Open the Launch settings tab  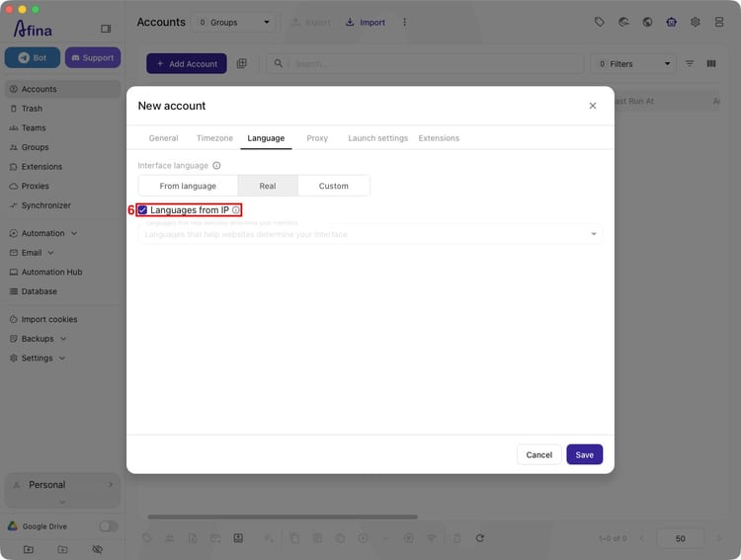click(x=377, y=138)
